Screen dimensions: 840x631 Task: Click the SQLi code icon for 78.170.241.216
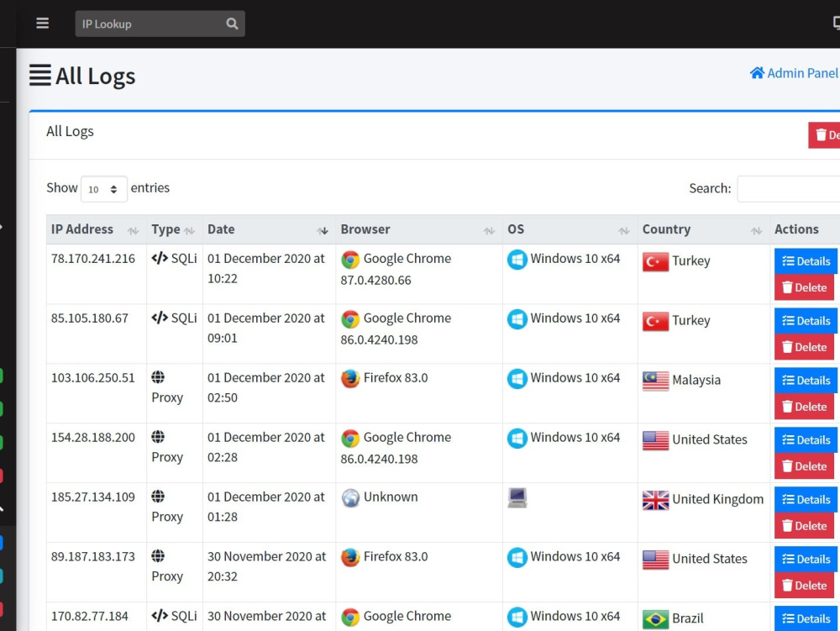160,258
